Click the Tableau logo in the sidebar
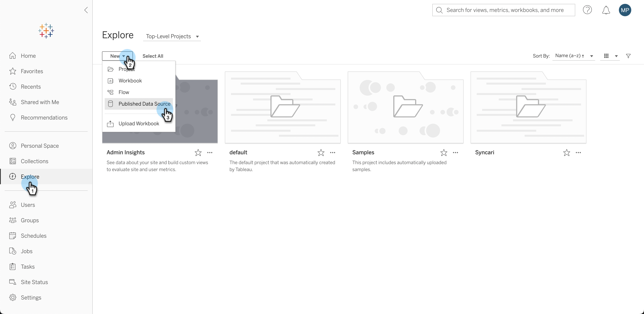The height and width of the screenshot is (314, 644). tap(46, 31)
